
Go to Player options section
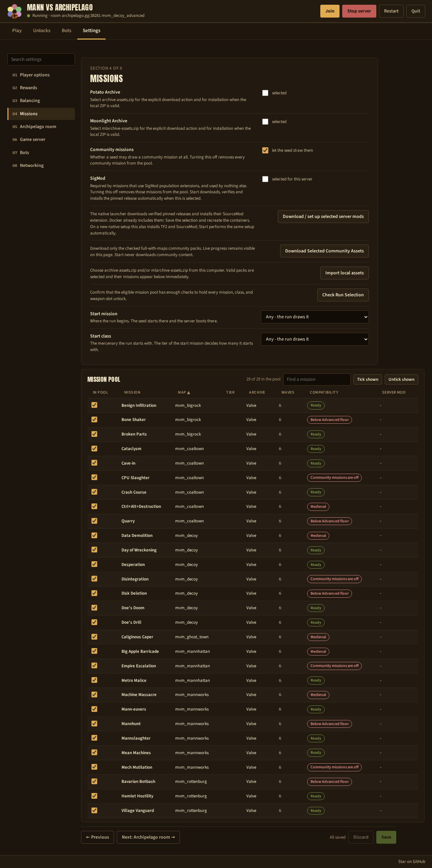[x=41, y=75]
